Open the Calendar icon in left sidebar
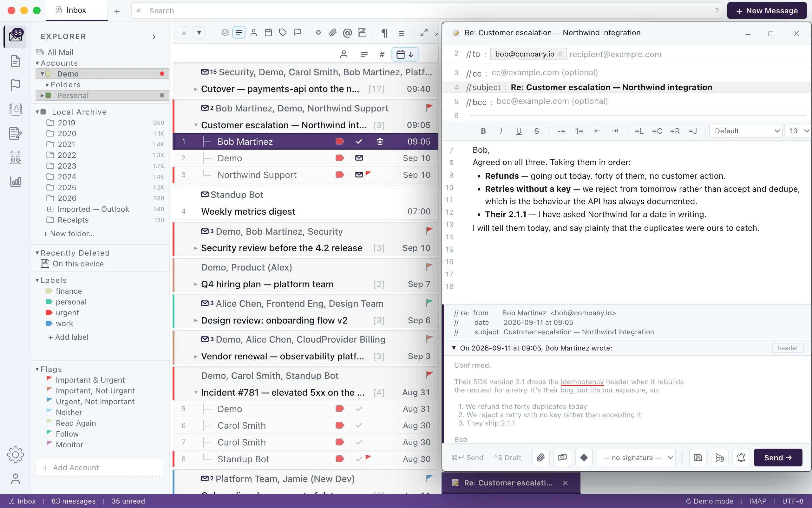The width and height of the screenshot is (812, 508). click(x=16, y=157)
